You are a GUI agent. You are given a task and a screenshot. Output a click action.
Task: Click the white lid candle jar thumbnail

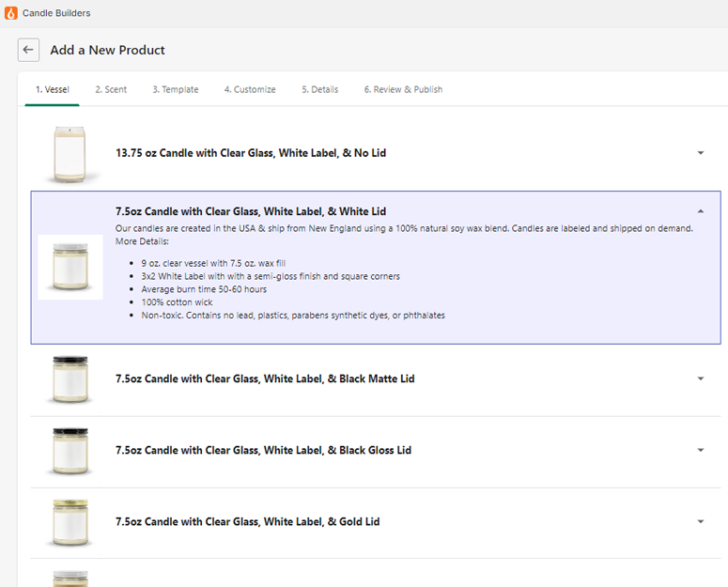click(70, 267)
